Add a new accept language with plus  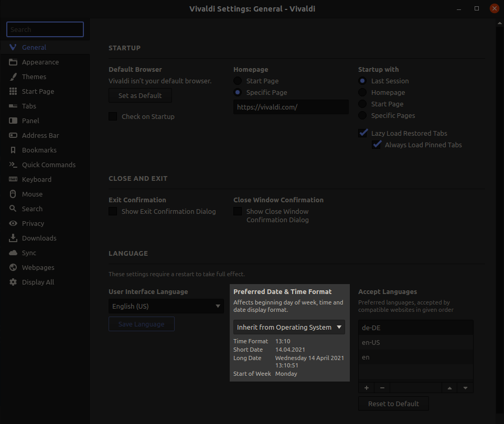point(366,388)
